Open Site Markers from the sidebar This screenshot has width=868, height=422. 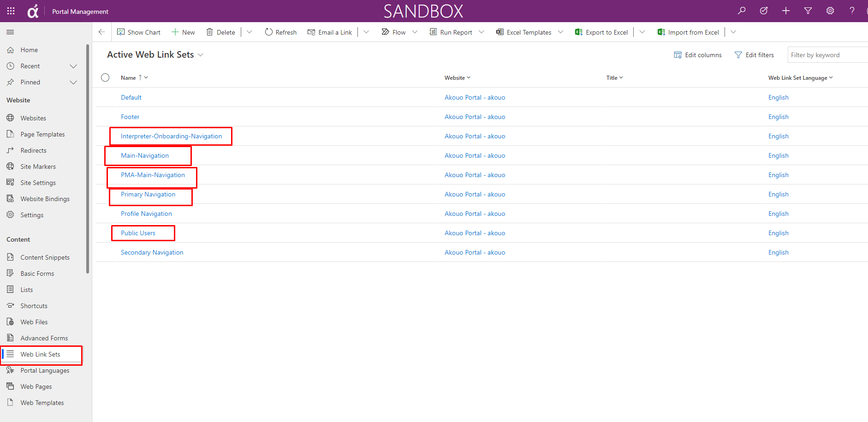(37, 166)
